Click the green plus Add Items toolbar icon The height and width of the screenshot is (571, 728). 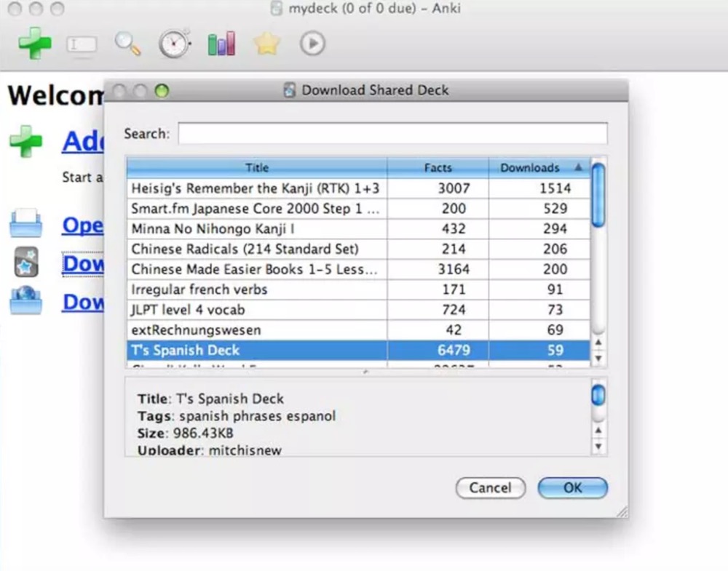(x=35, y=44)
